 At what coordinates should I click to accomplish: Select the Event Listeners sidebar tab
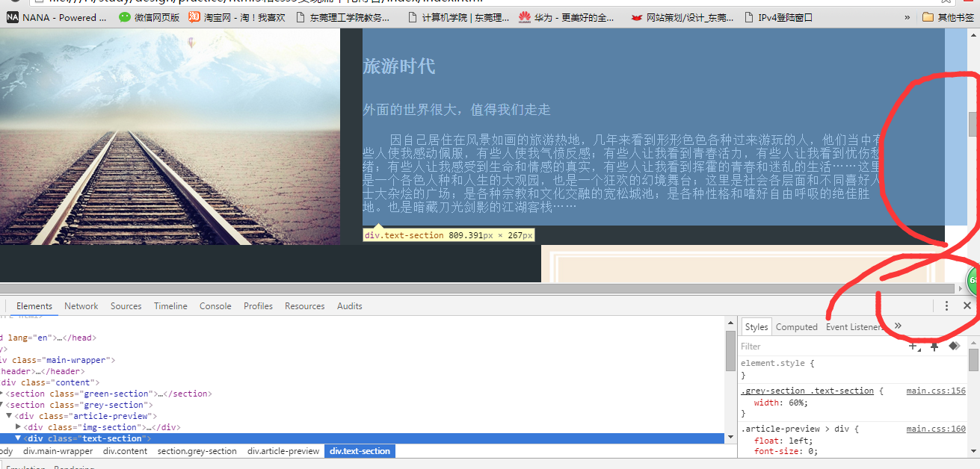[x=854, y=327]
